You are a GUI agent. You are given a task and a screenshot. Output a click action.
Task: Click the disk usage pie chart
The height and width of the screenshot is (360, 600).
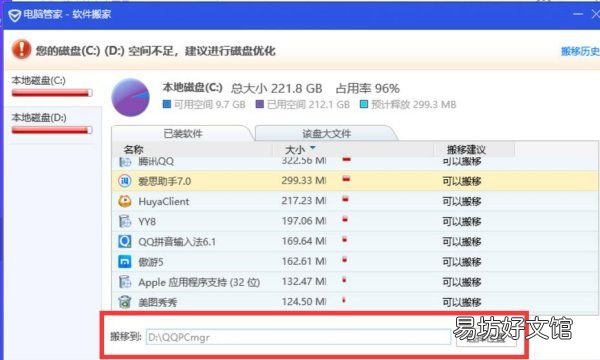pos(130,98)
